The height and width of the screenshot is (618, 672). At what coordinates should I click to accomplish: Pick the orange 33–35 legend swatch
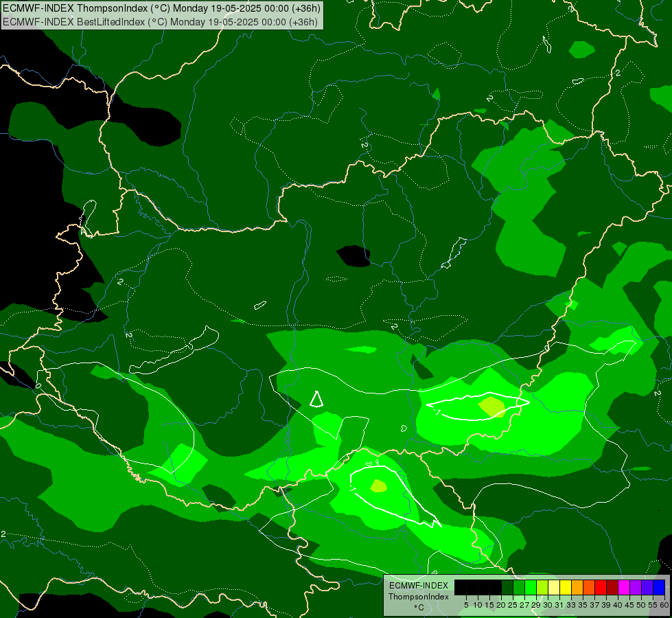(x=577, y=587)
